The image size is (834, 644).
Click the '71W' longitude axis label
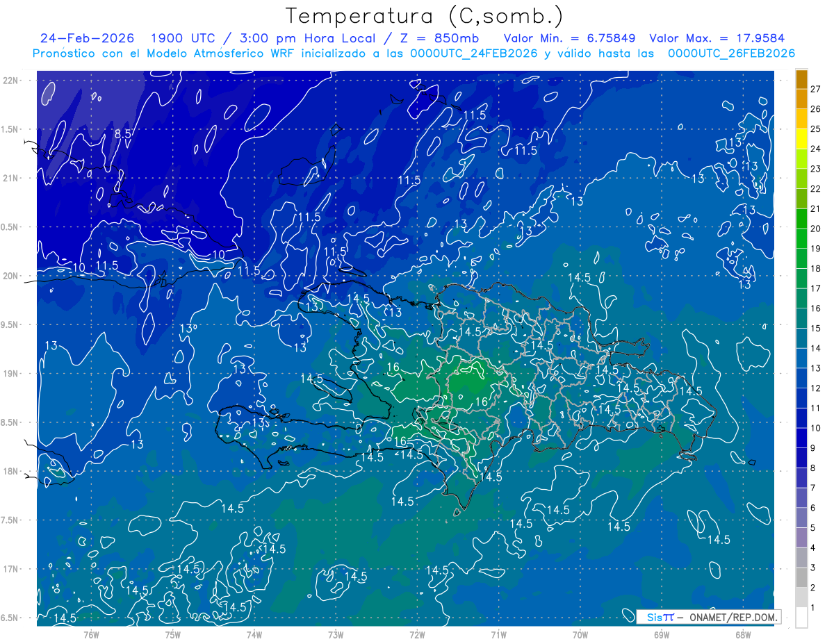click(x=498, y=634)
